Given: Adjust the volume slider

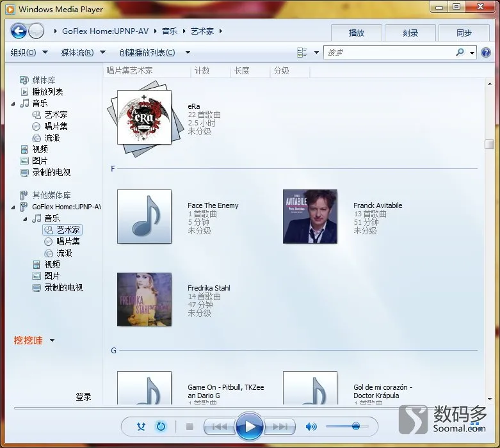Looking at the screenshot, I should [x=347, y=426].
